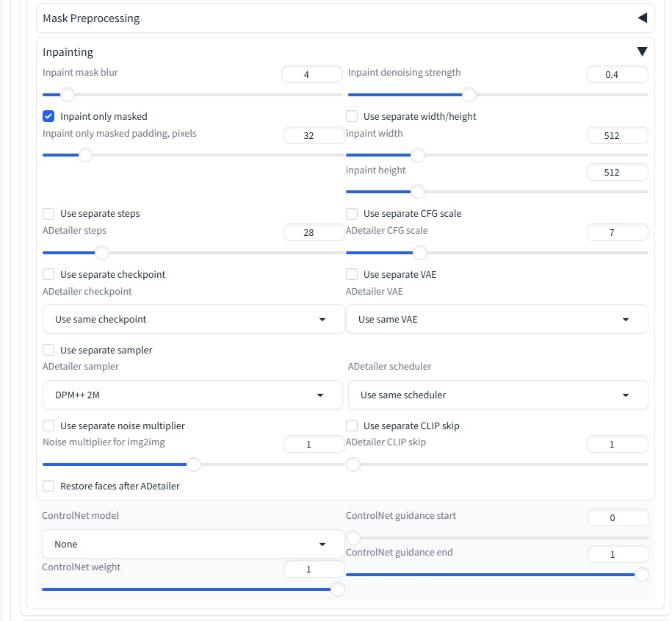This screenshot has width=672, height=621.
Task: Open the ADetailer checkpoint dropdown
Action: [x=191, y=320]
